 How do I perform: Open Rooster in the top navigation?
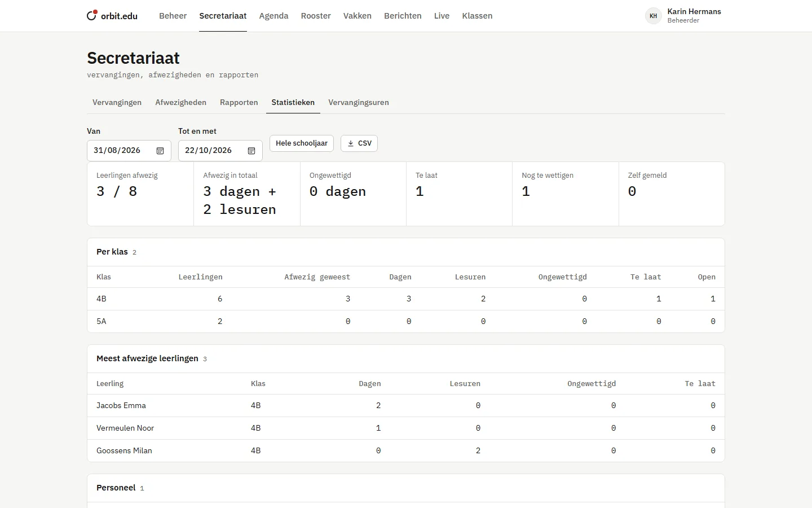[316, 16]
